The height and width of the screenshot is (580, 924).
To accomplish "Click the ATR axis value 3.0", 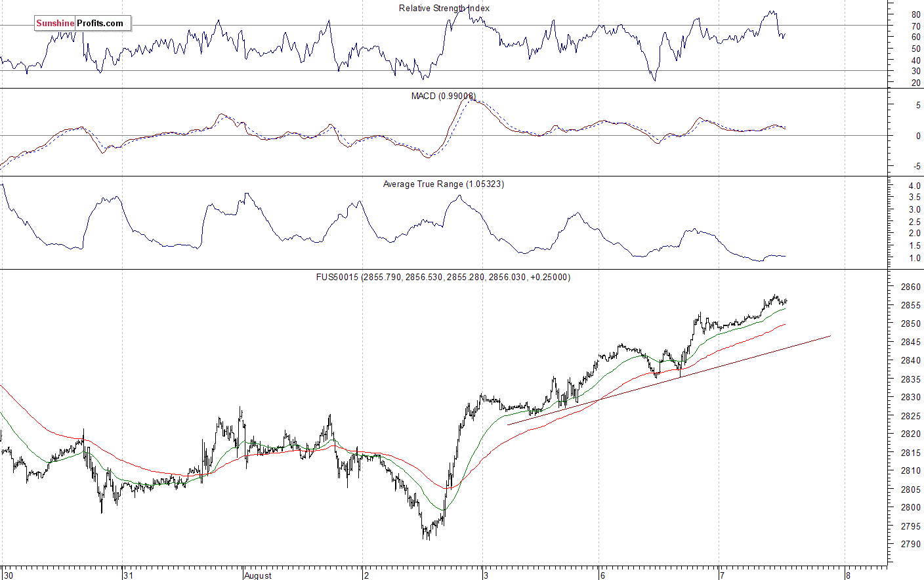I will point(914,209).
